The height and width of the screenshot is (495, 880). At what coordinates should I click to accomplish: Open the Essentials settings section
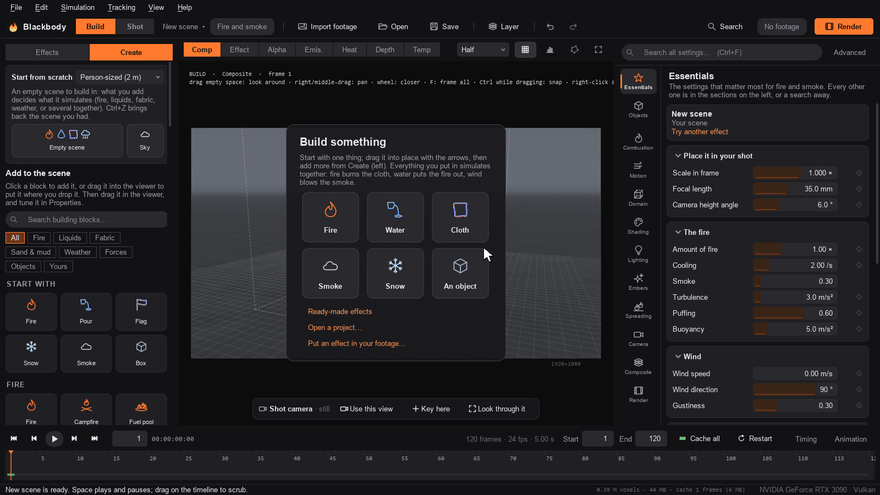click(x=638, y=81)
